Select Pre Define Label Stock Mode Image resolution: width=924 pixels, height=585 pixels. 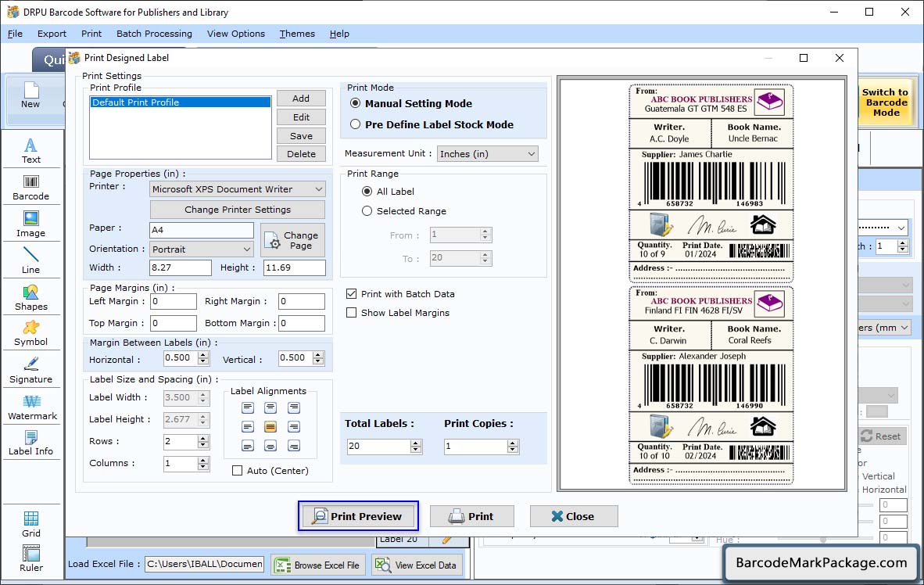click(356, 124)
